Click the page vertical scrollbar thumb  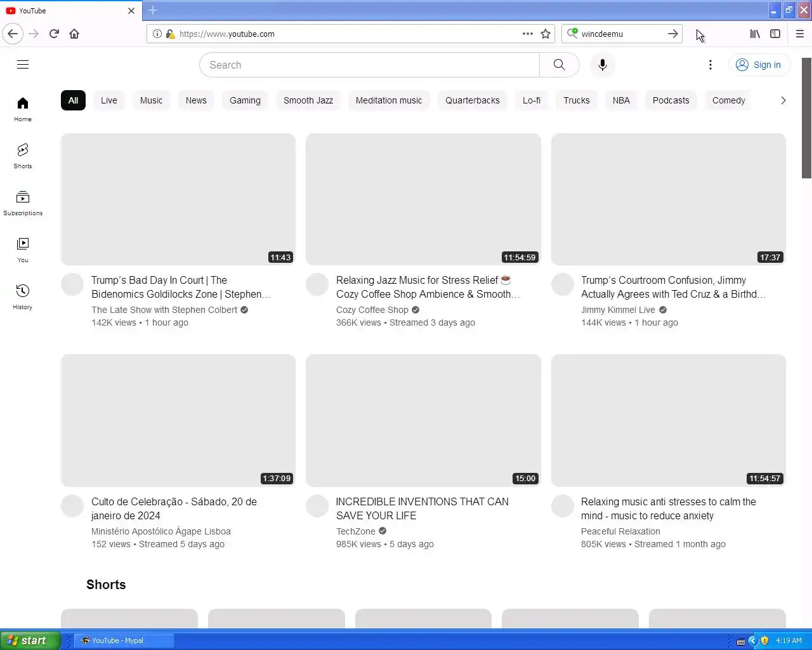(806, 118)
